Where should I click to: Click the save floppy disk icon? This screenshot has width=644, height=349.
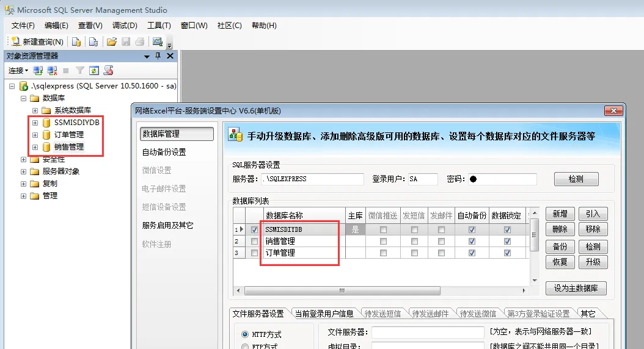click(126, 41)
